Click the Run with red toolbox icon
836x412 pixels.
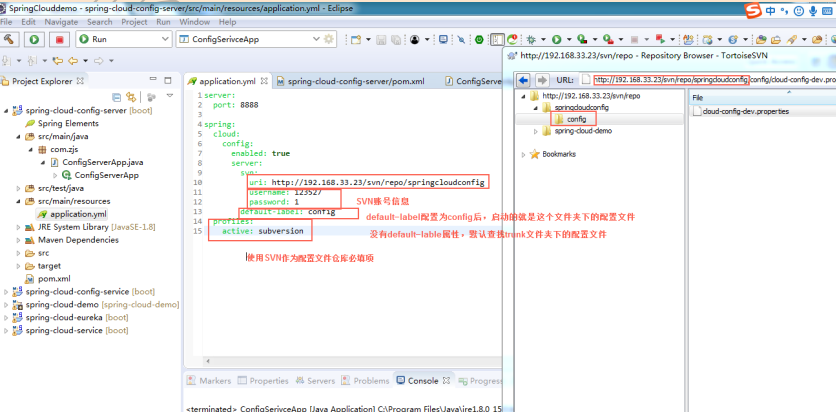pos(608,39)
